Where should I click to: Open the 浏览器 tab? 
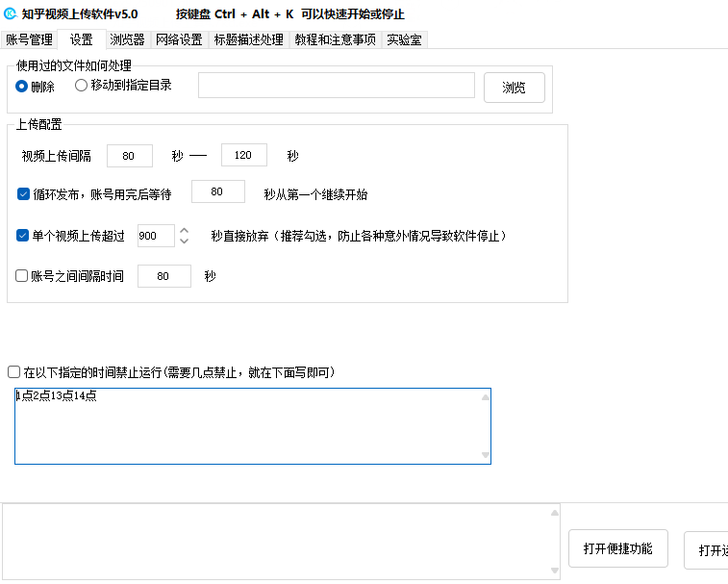(127, 39)
